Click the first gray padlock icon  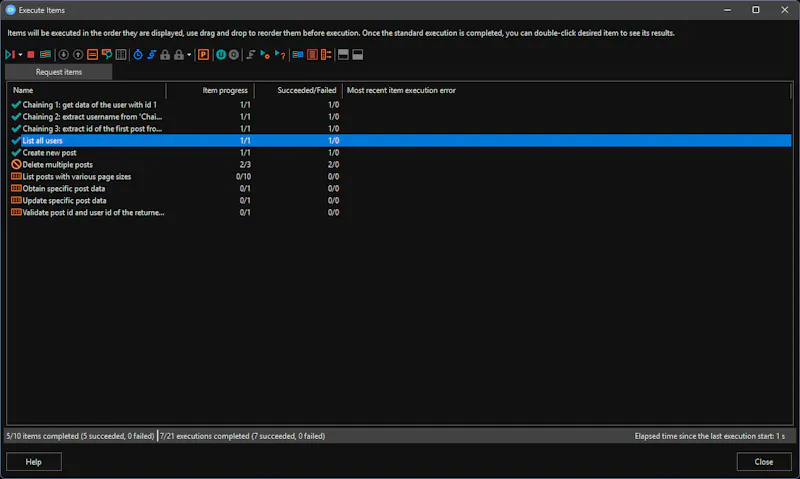click(x=165, y=55)
